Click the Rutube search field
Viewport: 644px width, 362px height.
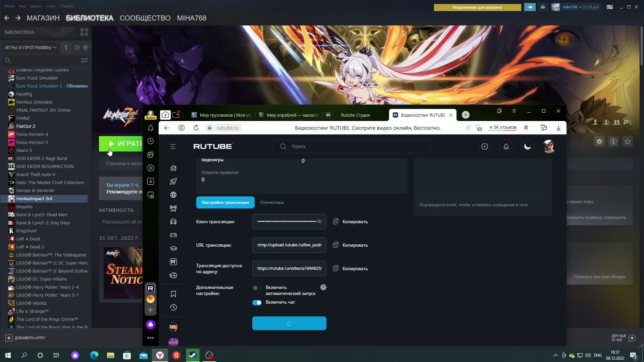[352, 146]
